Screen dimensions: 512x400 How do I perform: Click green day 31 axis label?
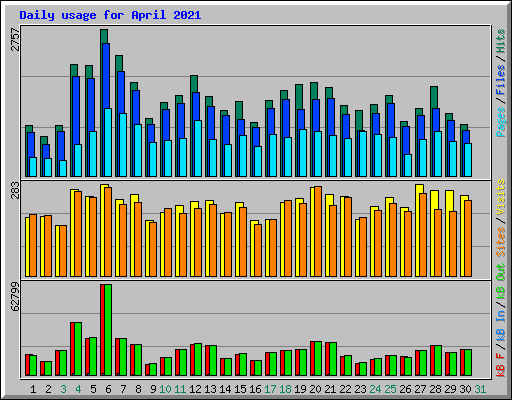click(480, 389)
